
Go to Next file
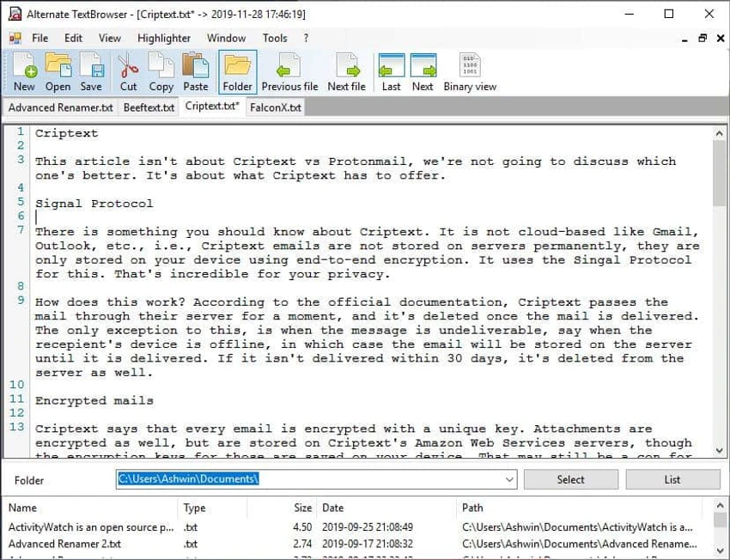[x=347, y=71]
